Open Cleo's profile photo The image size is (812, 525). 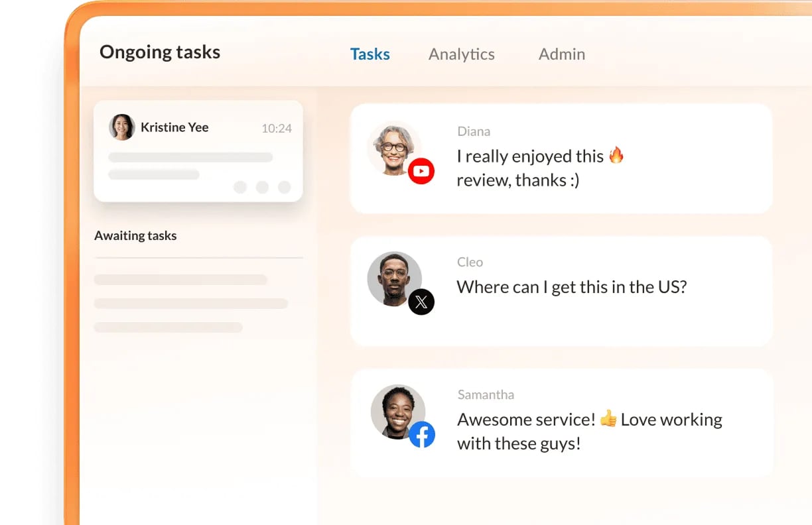[x=394, y=278]
